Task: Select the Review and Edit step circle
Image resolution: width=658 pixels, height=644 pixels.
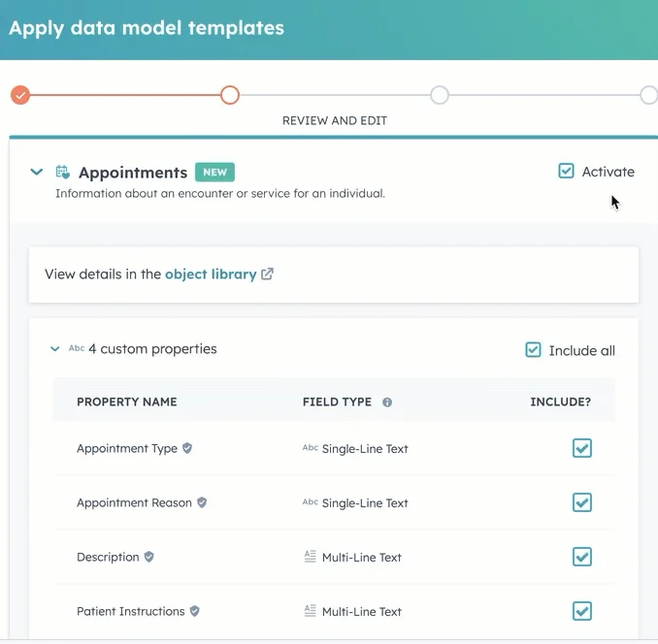Action: (x=230, y=95)
